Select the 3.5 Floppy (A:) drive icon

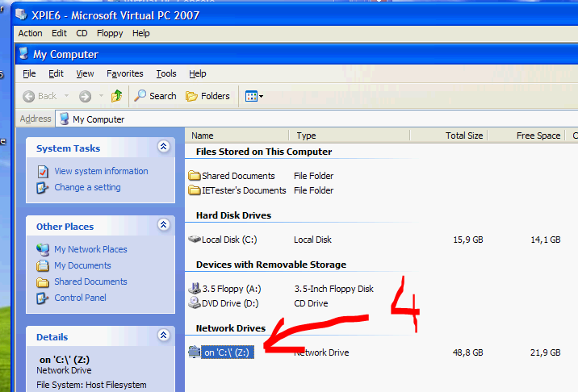tap(195, 288)
